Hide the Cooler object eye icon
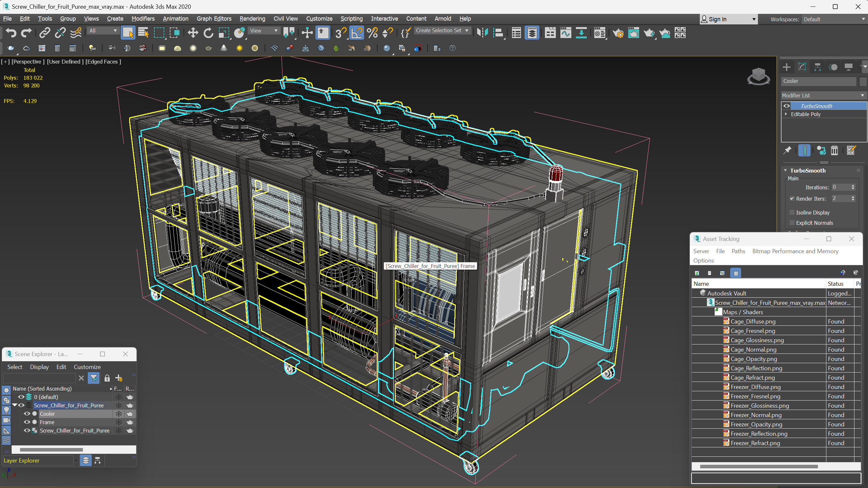Viewport: 868px width, 488px height. tap(27, 414)
